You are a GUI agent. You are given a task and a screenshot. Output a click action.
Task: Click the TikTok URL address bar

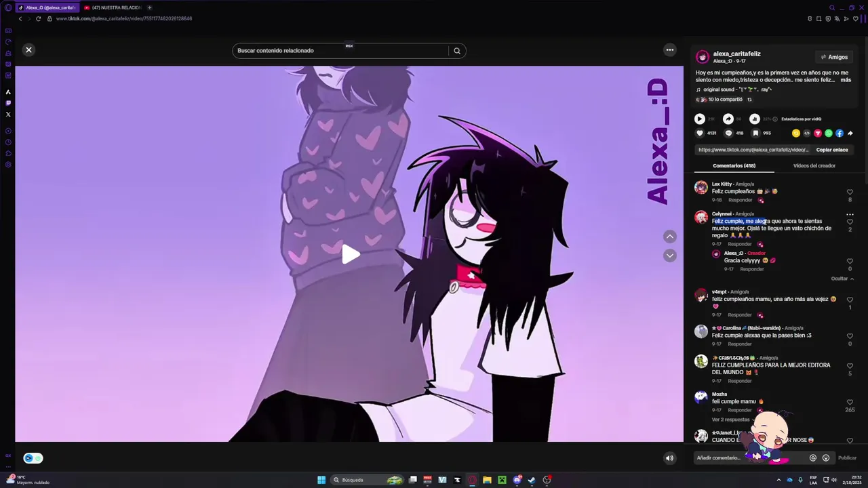pyautogui.click(x=124, y=18)
